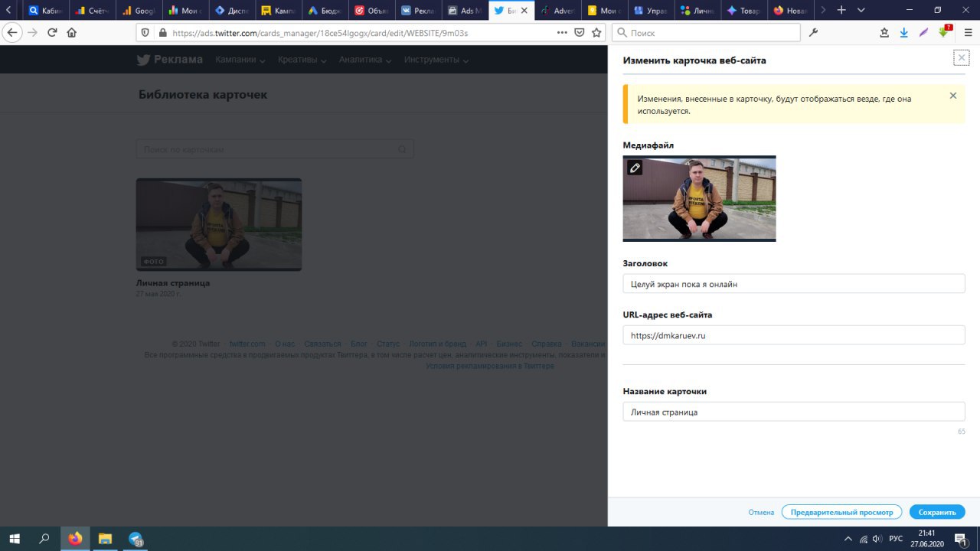
Task: Click the media file preview image
Action: (x=700, y=198)
